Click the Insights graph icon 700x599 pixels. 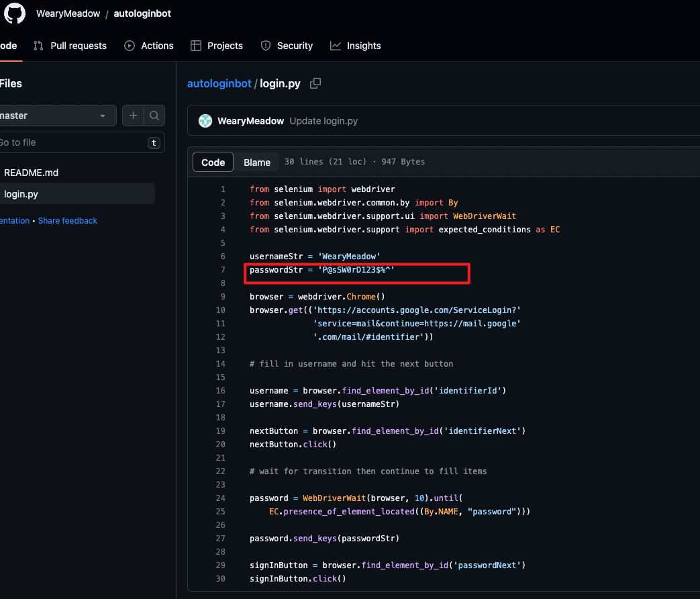336,46
